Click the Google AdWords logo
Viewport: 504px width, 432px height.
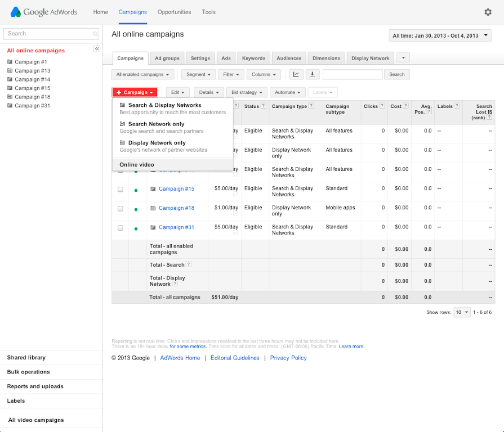point(44,12)
